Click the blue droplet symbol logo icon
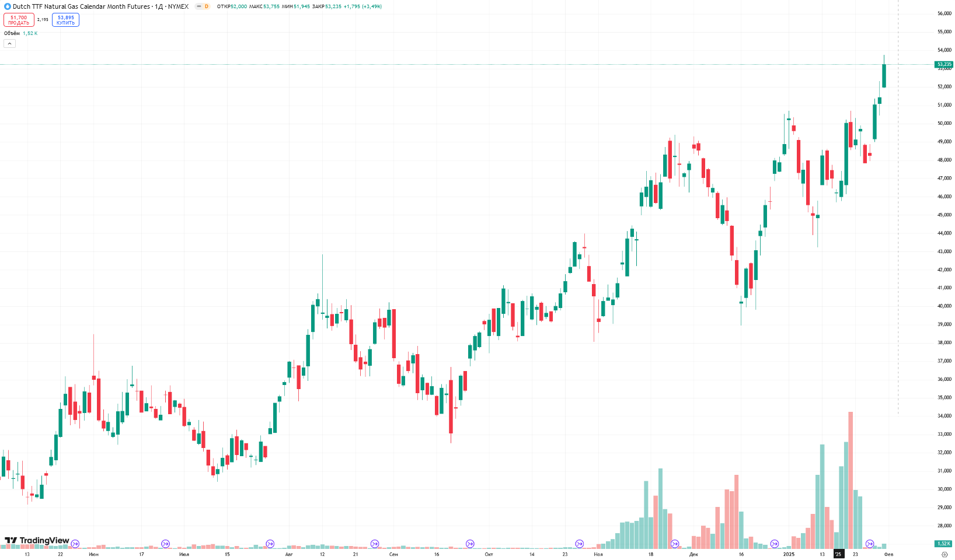The image size is (955, 560). (x=8, y=6)
